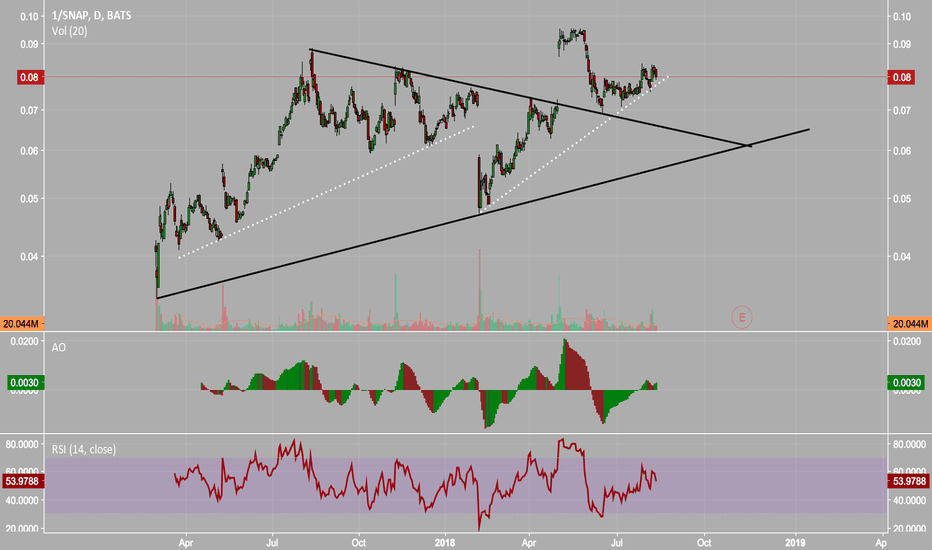The image size is (932, 550).
Task: Select the '1/SNAP, D, BATS' symbol title
Action: click(92, 15)
